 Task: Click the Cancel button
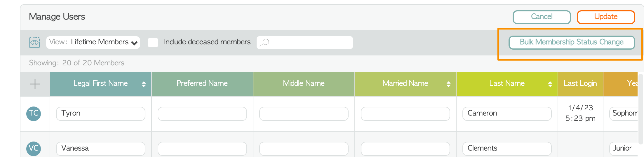(x=542, y=17)
